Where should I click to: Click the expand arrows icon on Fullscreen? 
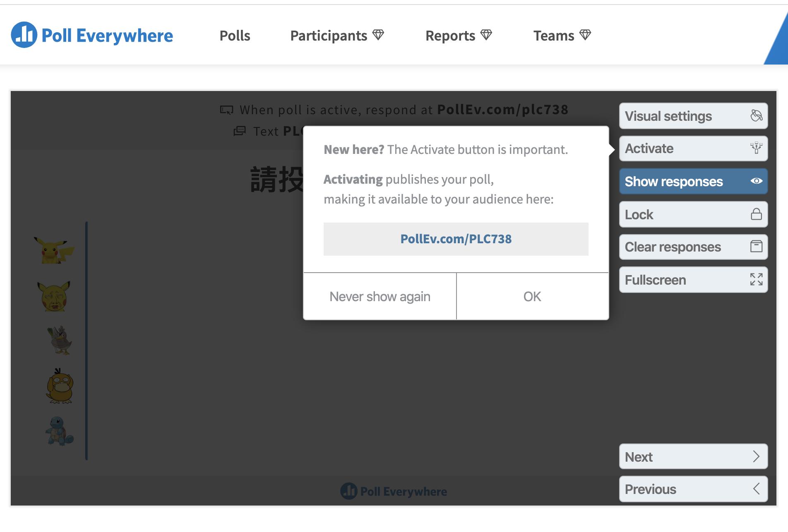coord(756,279)
